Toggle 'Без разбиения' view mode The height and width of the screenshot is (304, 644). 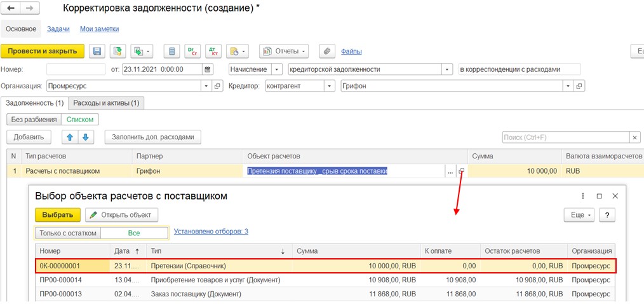click(34, 120)
